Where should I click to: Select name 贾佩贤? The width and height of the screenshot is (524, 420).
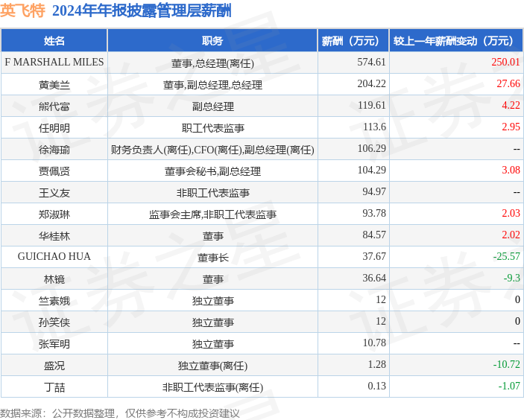pyautogui.click(x=54, y=171)
